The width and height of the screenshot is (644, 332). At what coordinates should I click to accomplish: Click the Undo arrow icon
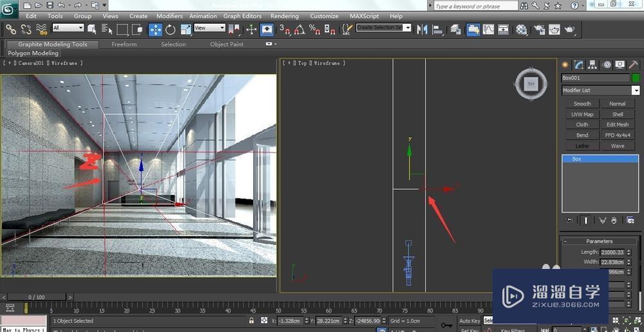pyautogui.click(x=61, y=5)
